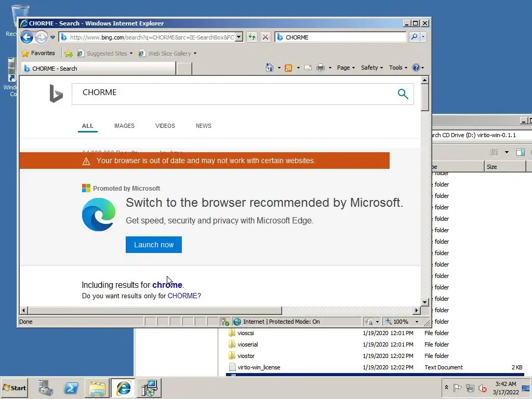Expand the zoom level dropdown arrow
Screen dimensions: 532x399
(x=417, y=322)
